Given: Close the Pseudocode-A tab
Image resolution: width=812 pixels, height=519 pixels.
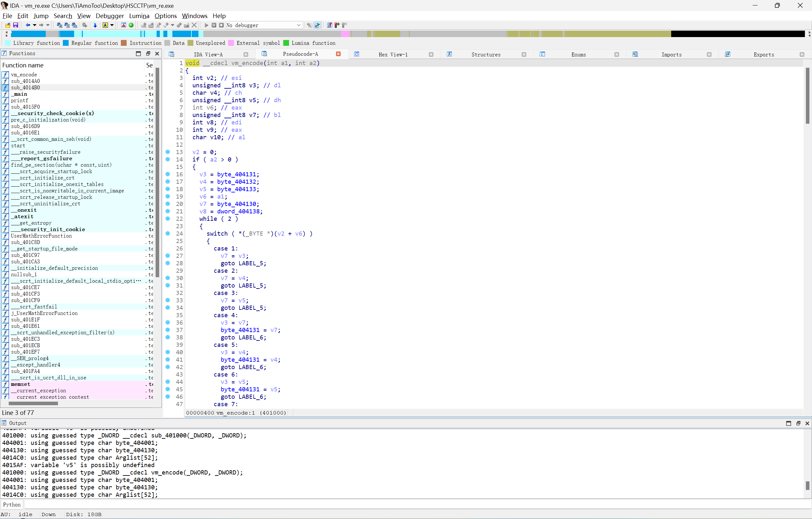Looking at the screenshot, I should pyautogui.click(x=338, y=54).
